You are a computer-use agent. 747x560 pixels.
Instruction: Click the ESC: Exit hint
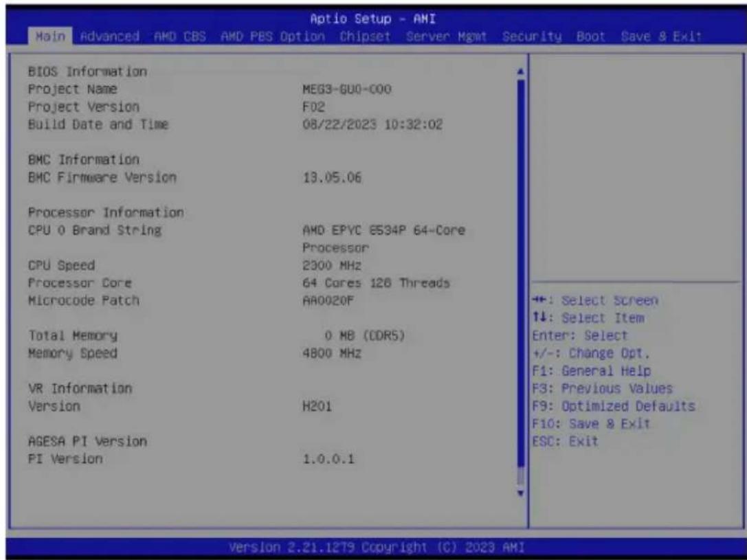565,441
